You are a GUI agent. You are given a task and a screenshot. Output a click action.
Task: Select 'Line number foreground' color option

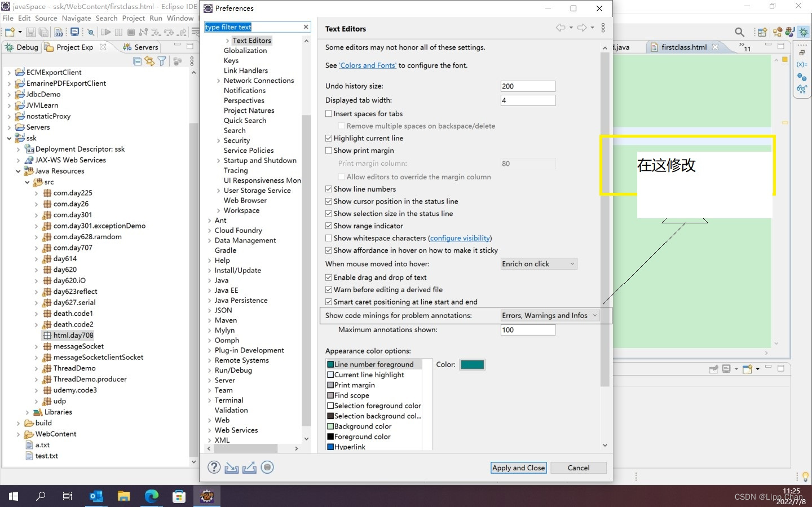pos(374,364)
